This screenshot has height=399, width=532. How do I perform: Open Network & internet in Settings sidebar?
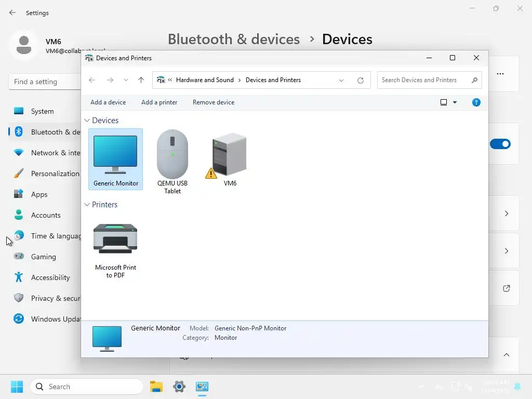(x=44, y=153)
